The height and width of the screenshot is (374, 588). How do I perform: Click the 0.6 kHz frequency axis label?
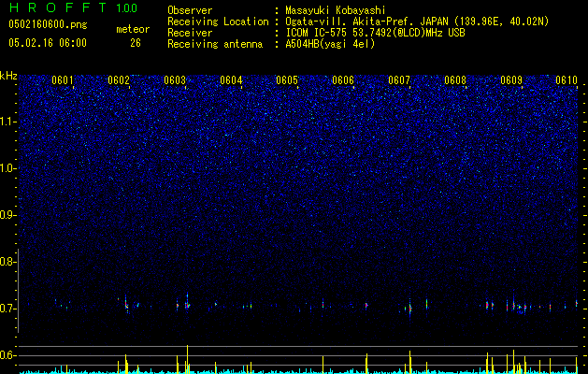click(x=7, y=355)
